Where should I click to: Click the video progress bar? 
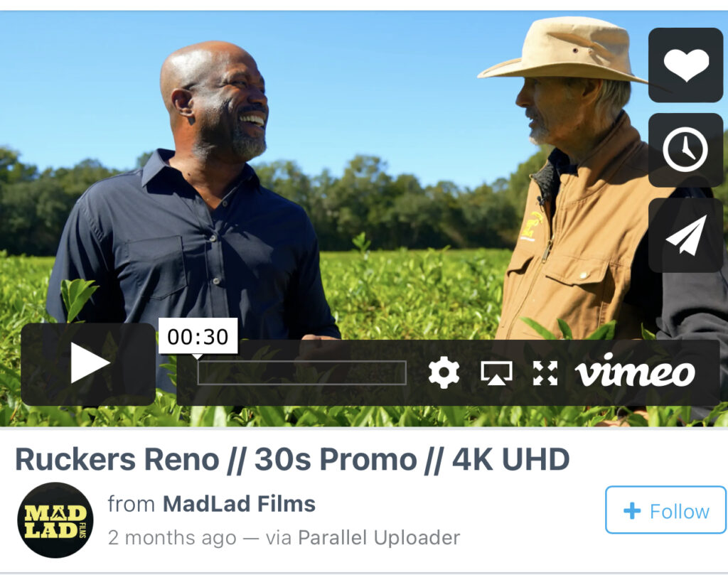301,372
